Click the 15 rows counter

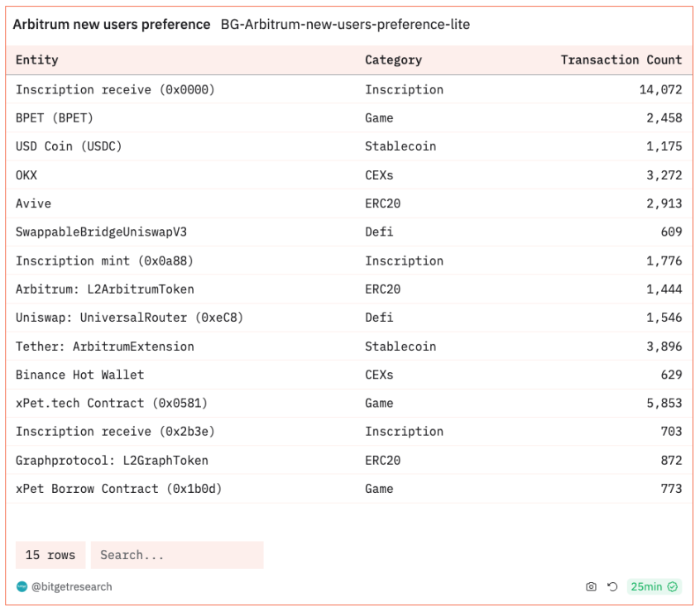(x=50, y=555)
